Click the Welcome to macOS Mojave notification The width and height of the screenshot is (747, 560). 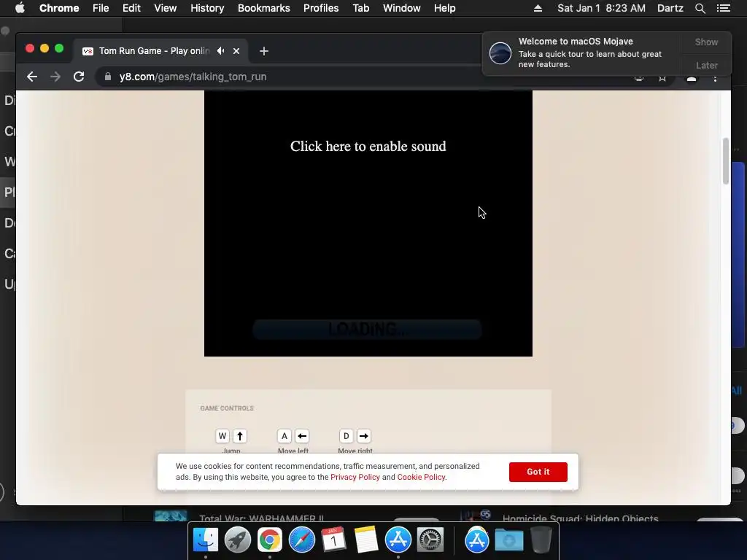point(582,52)
